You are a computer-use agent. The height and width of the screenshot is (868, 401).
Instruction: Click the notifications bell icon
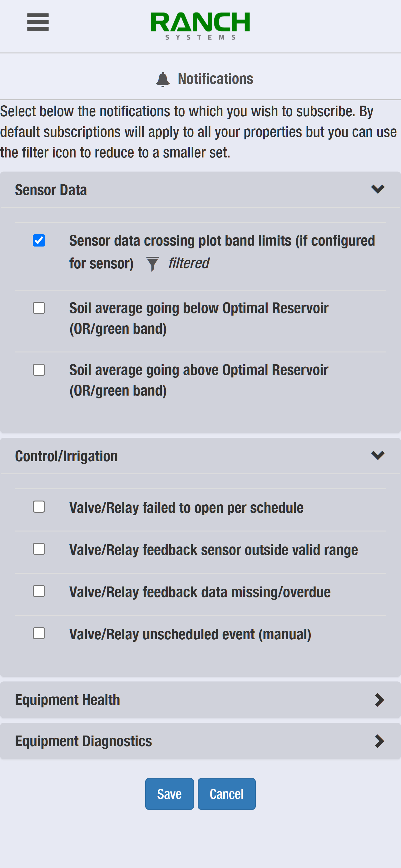click(x=163, y=79)
